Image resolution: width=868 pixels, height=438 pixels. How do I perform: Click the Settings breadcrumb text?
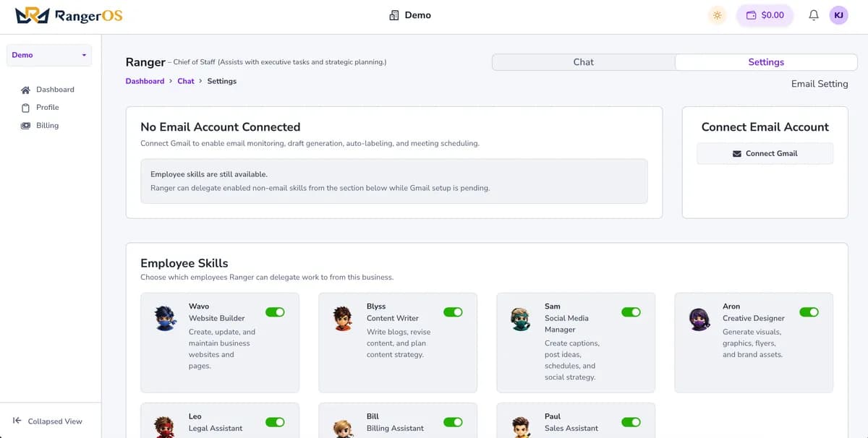(x=222, y=81)
